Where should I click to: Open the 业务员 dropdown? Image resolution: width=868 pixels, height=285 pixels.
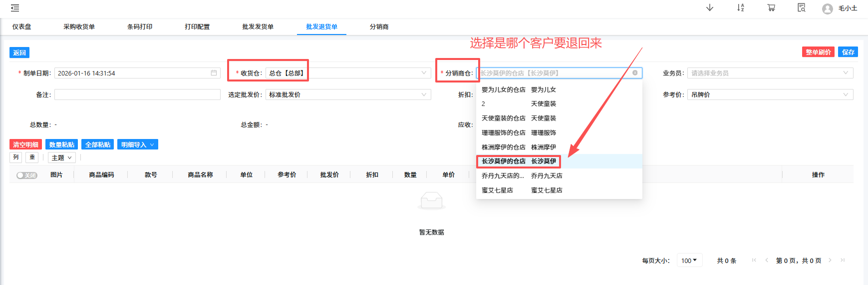(770, 73)
